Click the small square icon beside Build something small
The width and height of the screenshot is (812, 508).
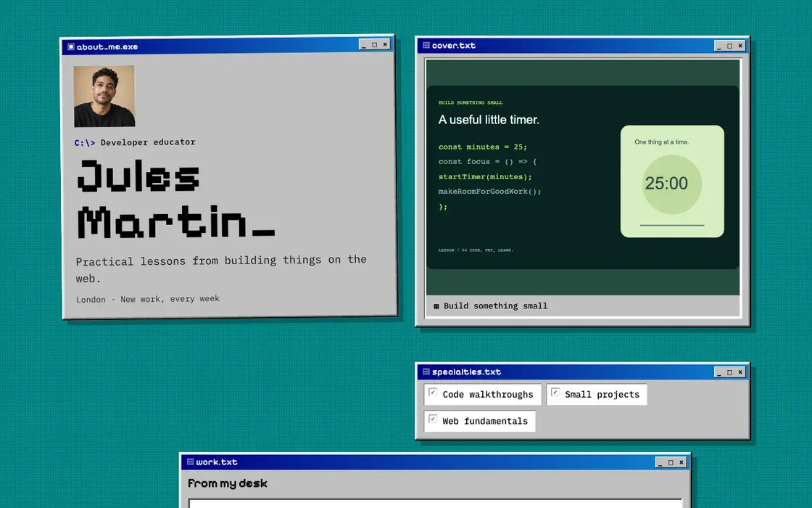coord(436,306)
